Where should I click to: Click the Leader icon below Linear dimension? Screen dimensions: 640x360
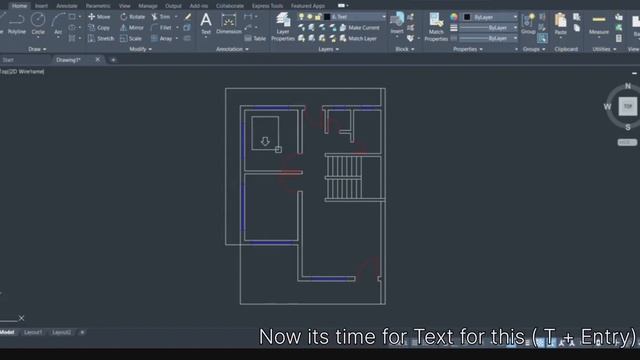pyautogui.click(x=248, y=28)
